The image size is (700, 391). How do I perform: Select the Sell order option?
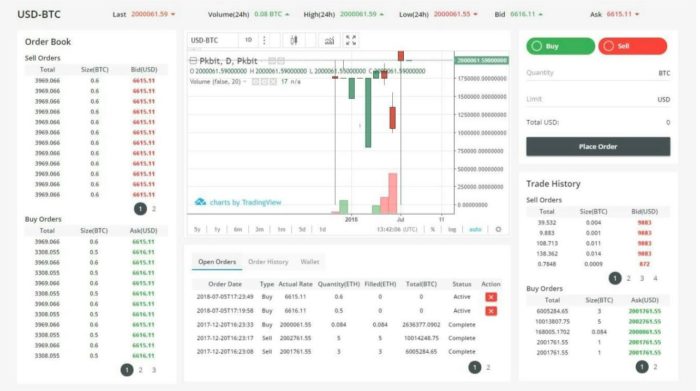point(633,46)
